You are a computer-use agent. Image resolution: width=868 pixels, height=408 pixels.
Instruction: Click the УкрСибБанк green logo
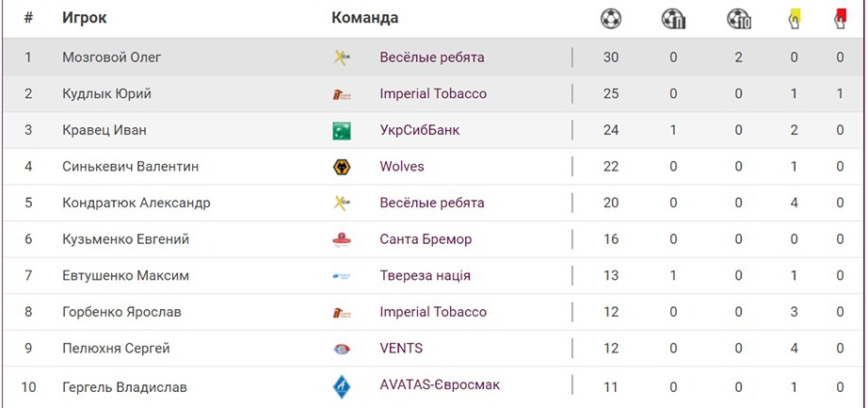[342, 131]
